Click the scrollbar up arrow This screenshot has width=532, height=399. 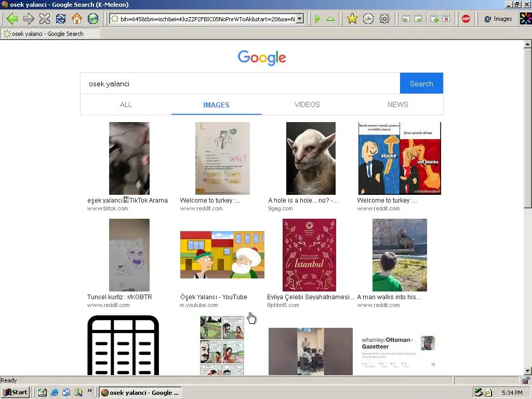[528, 44]
